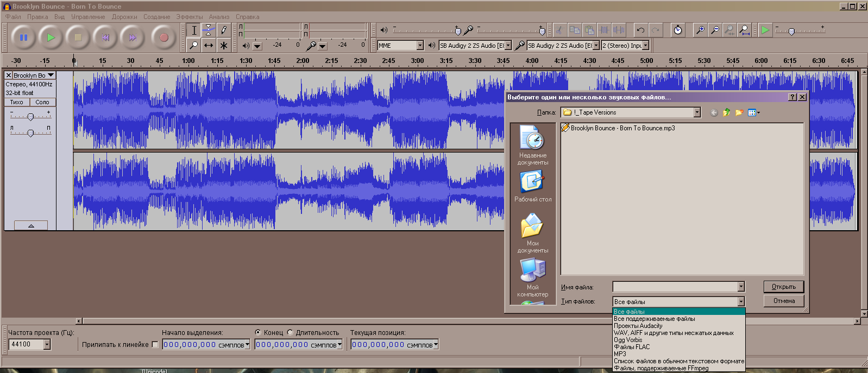Select the Multi-tool asterisk icon

pos(223,46)
